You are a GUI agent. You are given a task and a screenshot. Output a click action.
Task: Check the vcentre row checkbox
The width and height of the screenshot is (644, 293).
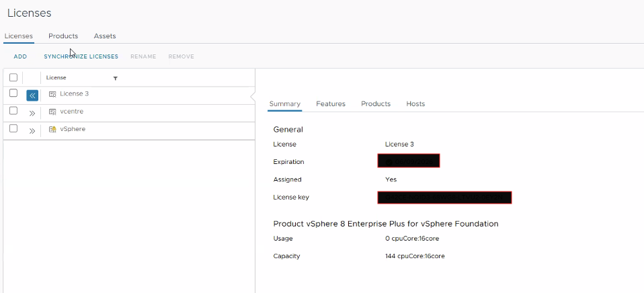click(13, 111)
